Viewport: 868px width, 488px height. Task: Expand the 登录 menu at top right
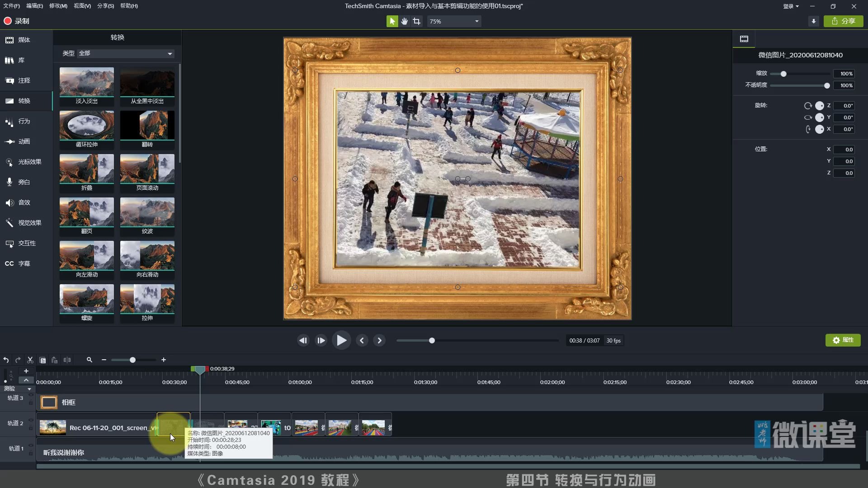tap(791, 6)
